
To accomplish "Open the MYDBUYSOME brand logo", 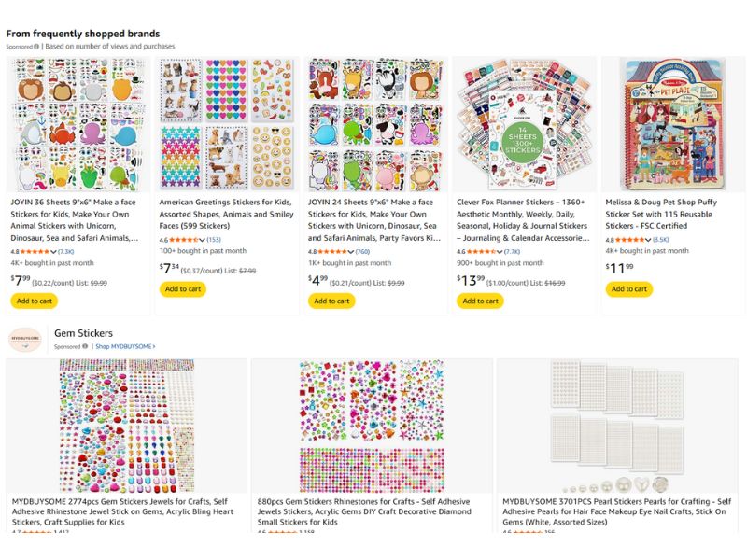I will click(25, 339).
